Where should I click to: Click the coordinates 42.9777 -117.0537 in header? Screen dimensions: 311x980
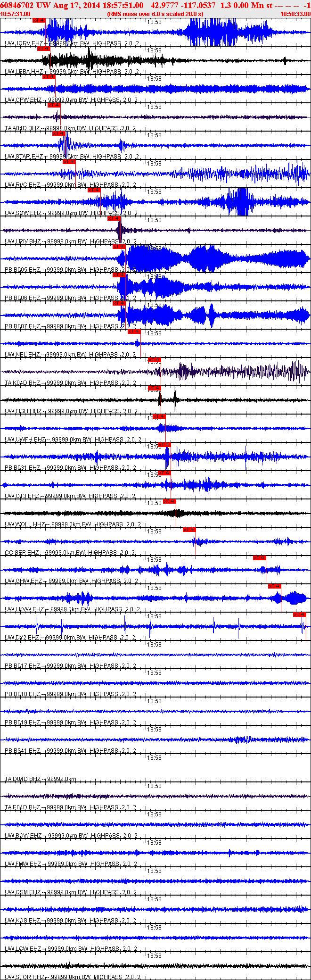(x=183, y=6)
